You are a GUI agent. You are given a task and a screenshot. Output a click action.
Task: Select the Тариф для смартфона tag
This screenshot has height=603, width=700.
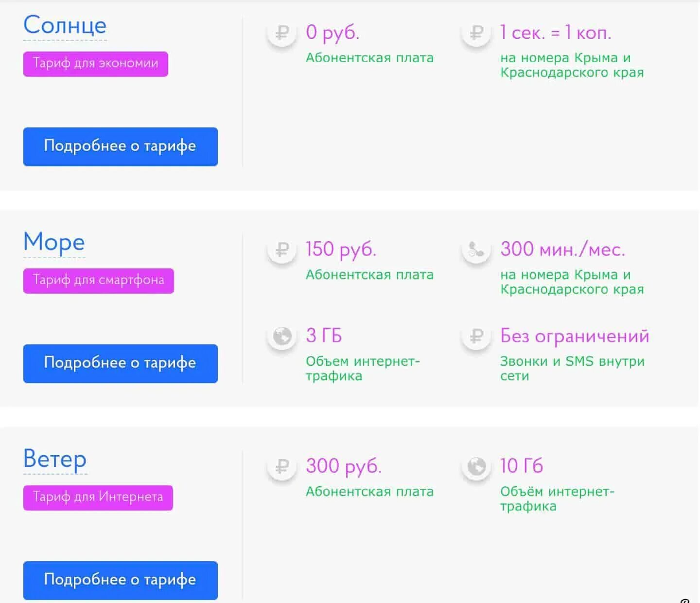[99, 281]
